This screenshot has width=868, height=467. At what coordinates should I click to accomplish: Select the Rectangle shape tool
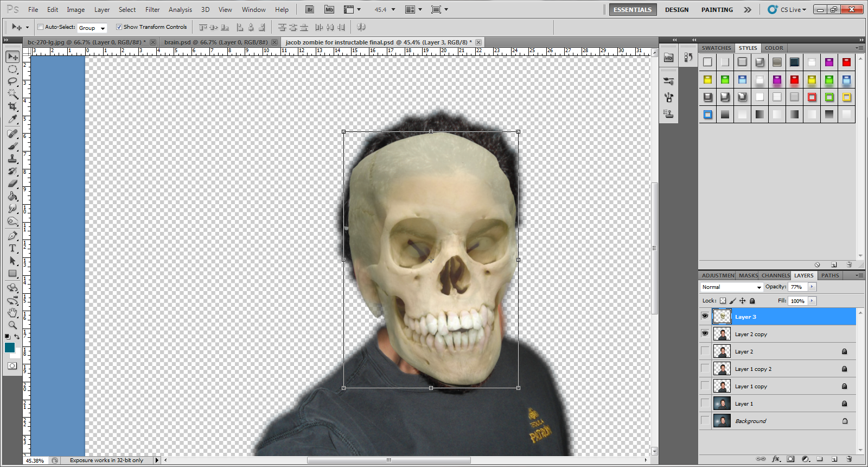(13, 273)
